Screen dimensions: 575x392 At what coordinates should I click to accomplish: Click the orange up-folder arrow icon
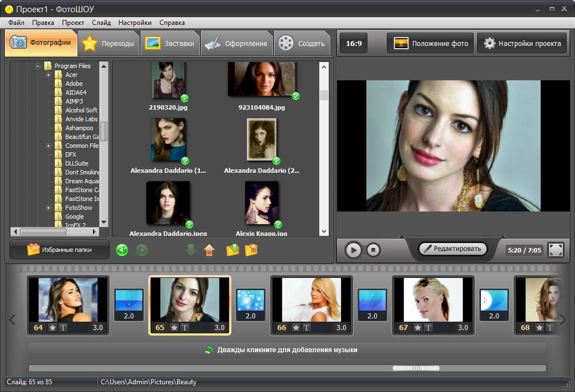[209, 250]
